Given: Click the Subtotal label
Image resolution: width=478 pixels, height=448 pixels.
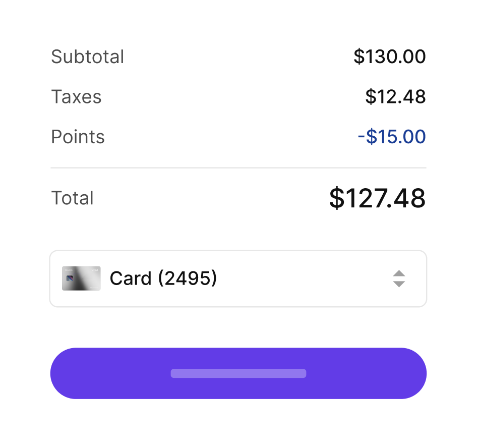Looking at the screenshot, I should click(87, 57).
